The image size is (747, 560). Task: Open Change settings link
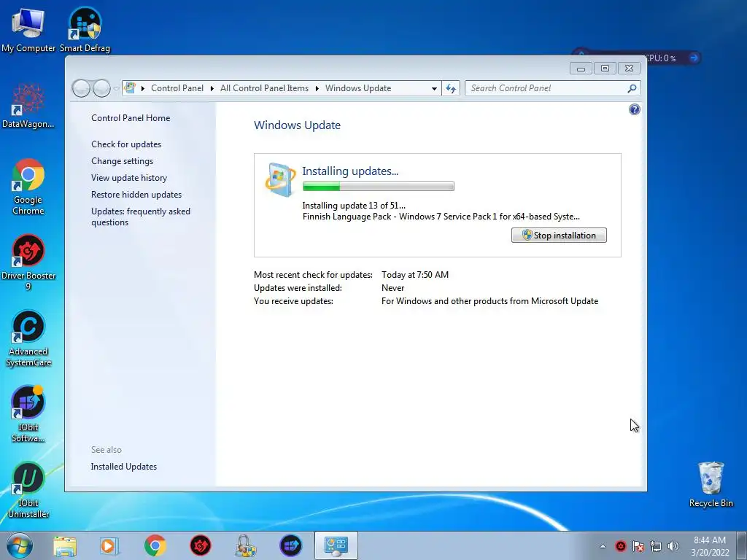click(x=122, y=161)
